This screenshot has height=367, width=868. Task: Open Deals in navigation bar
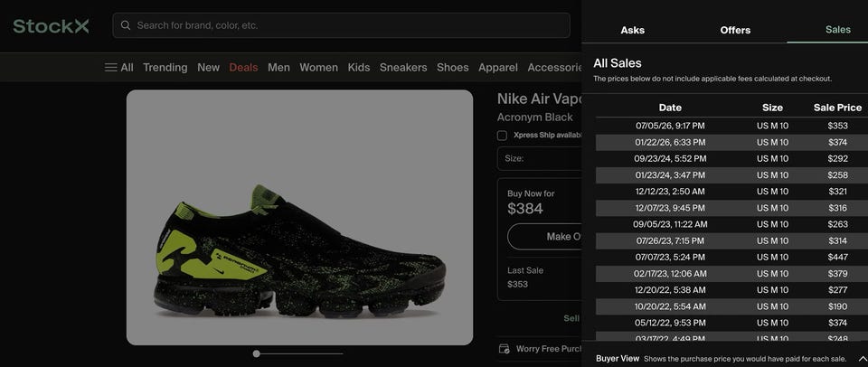click(243, 68)
